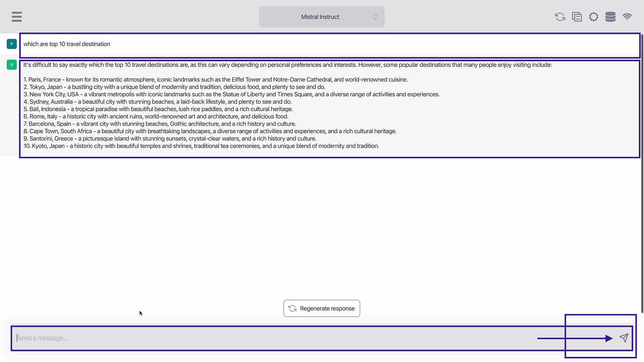644x362 pixels.
Task: Click the reload icon in top toolbar
Action: (560, 16)
